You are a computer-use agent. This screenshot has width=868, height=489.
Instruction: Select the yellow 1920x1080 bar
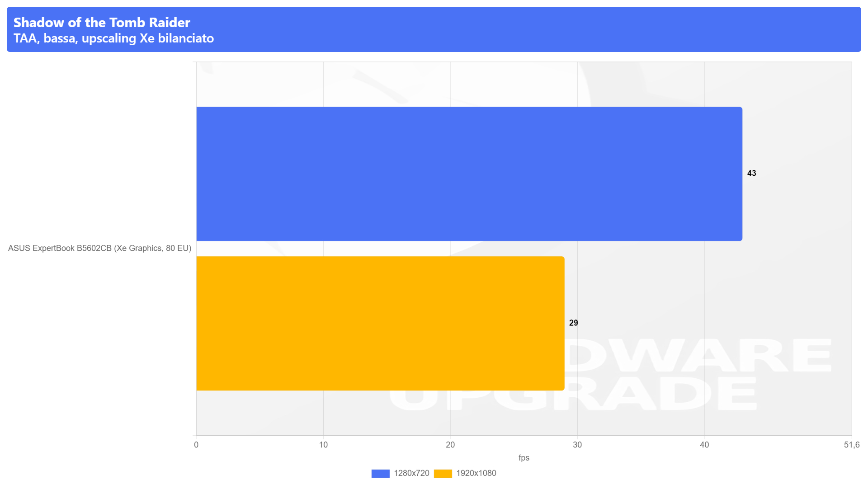[x=380, y=323]
